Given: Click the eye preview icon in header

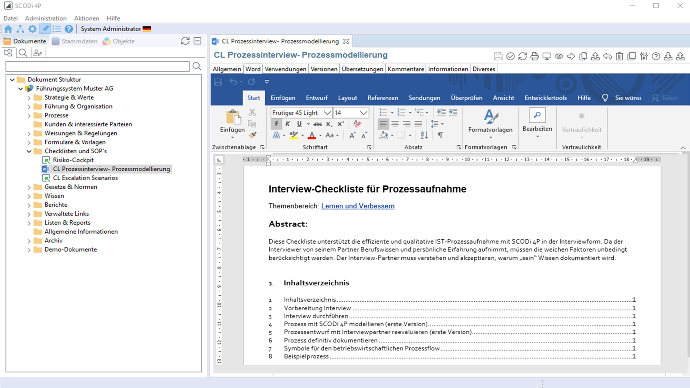Looking at the screenshot, I should tap(559, 56).
